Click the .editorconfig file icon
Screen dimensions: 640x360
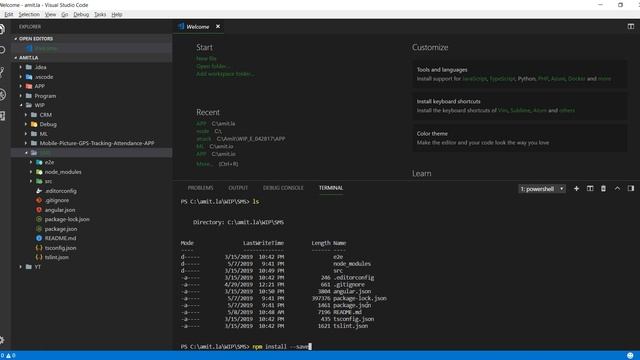[x=39, y=191]
